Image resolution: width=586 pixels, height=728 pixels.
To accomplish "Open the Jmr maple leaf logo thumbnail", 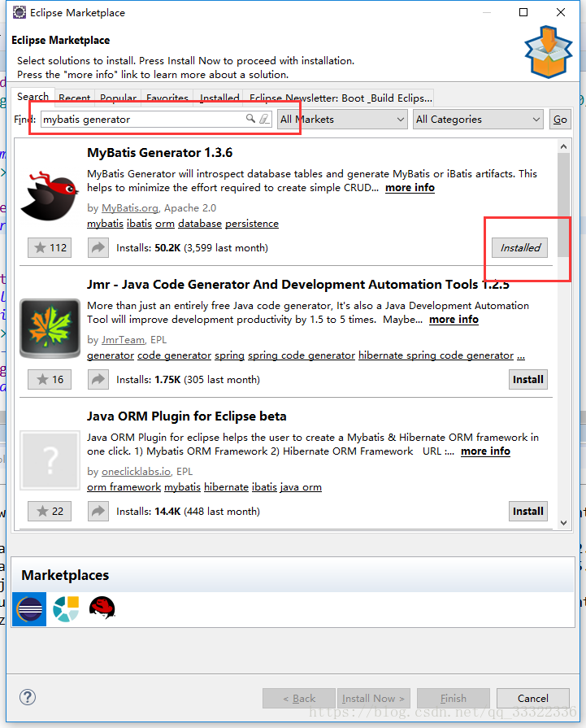I will 50,329.
